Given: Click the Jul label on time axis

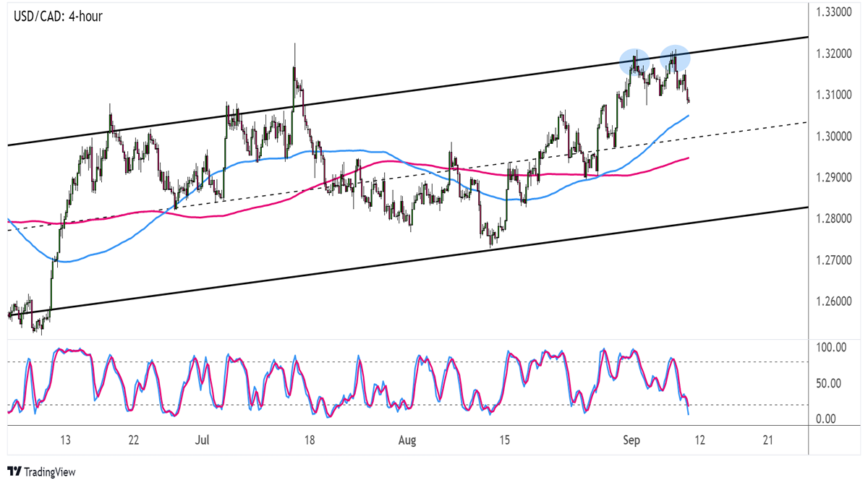Looking at the screenshot, I should pos(203,440).
